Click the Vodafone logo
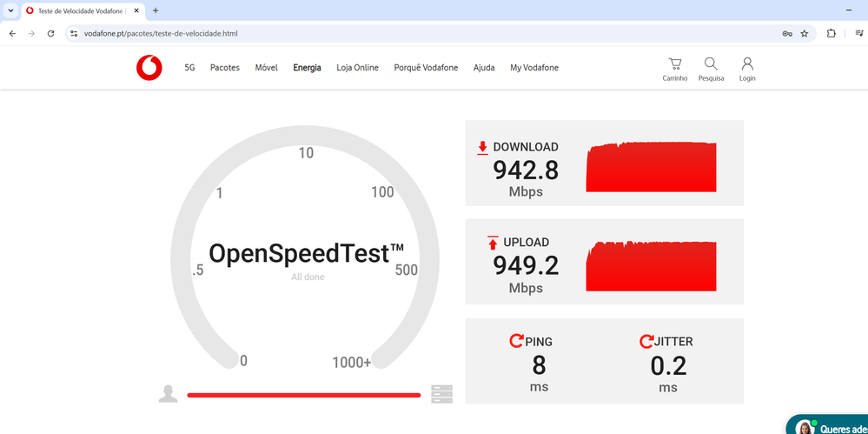 coord(149,68)
